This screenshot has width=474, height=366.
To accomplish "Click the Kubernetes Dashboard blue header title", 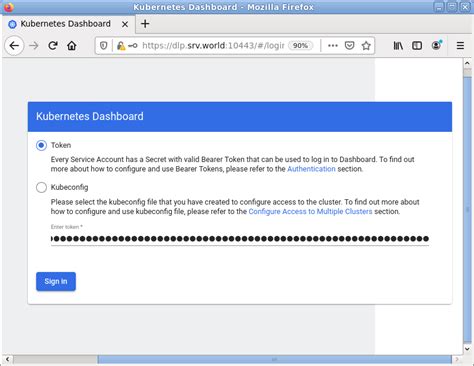I will pos(90,116).
